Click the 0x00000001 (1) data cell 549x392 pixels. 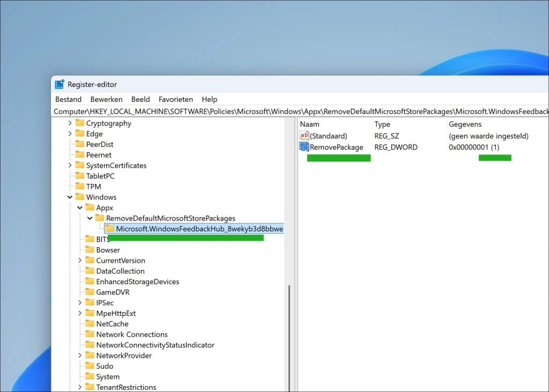(x=474, y=147)
